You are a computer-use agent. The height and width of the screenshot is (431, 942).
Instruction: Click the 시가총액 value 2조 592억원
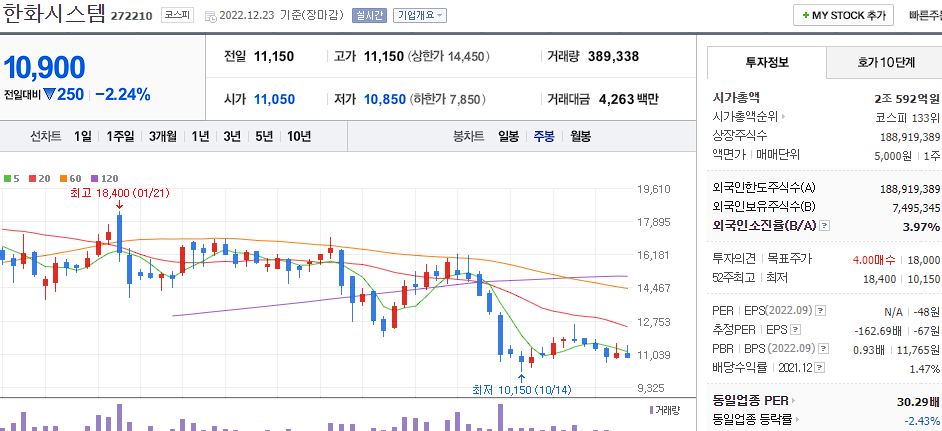pyautogui.click(x=907, y=99)
